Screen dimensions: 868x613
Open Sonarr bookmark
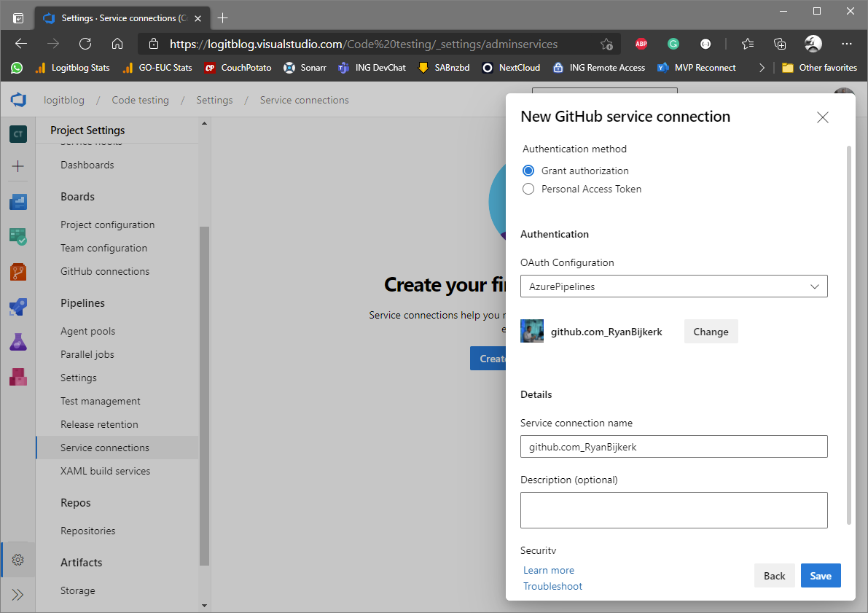pos(305,68)
